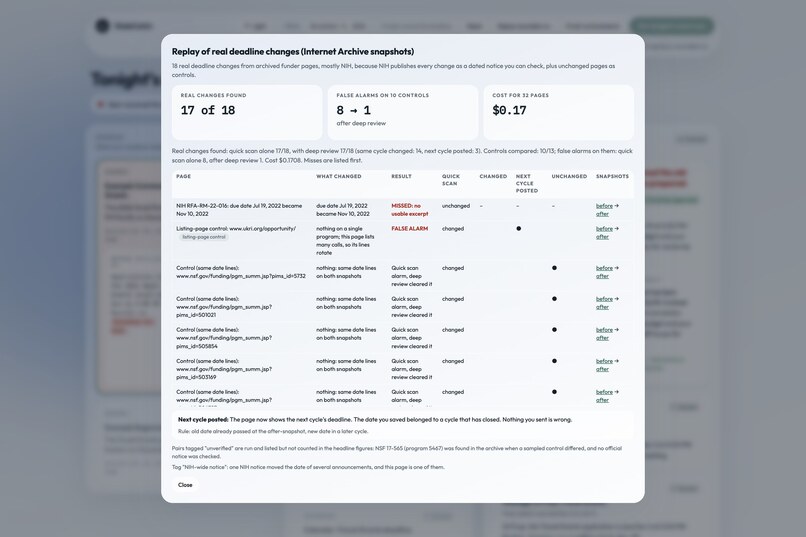Image resolution: width=806 pixels, height=537 pixels.
Task: Open the after snapshot for pims_id=5732 control
Action: 602,276
